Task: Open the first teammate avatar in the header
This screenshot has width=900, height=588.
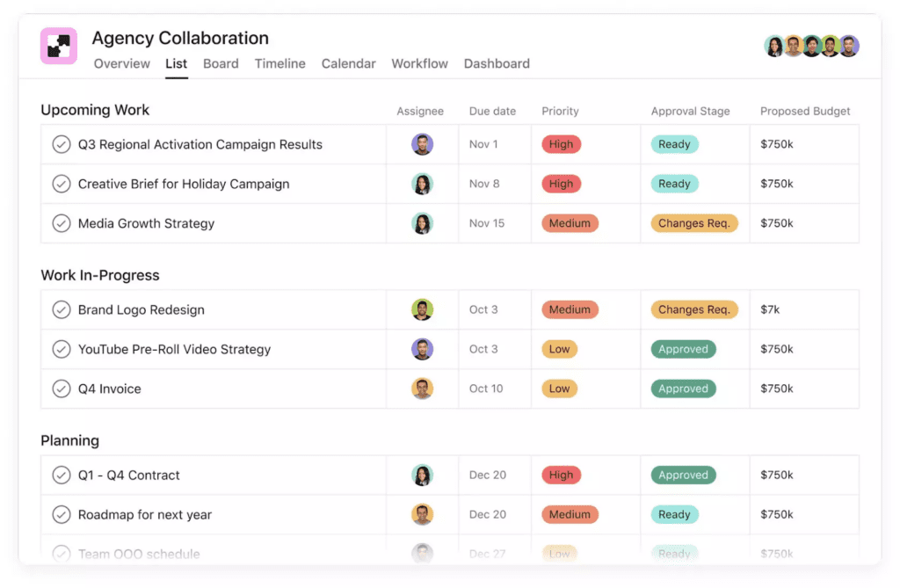Action: 774,45
